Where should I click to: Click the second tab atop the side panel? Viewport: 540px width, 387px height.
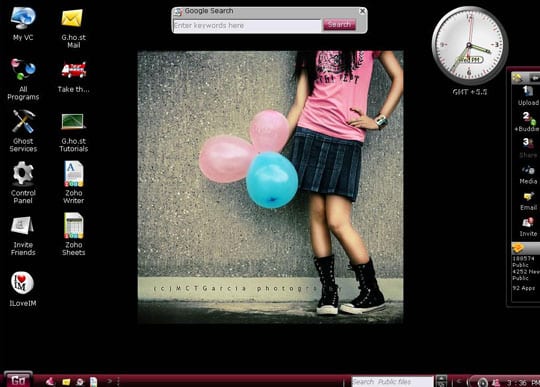(x=534, y=78)
